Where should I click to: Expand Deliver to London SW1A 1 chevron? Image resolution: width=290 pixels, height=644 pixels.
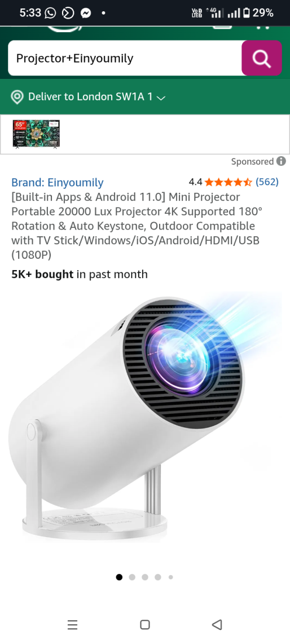pos(161,98)
